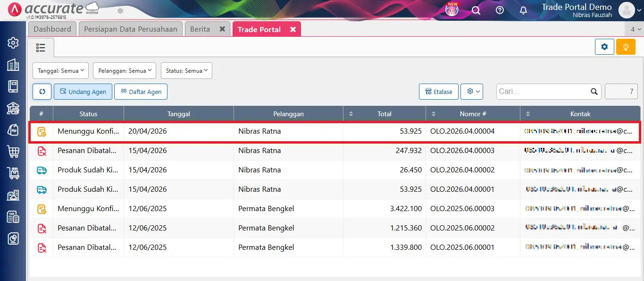Open the fixed assets icon in sidebar
The width and height of the screenshot is (644, 281).
pyautogui.click(x=13, y=195)
